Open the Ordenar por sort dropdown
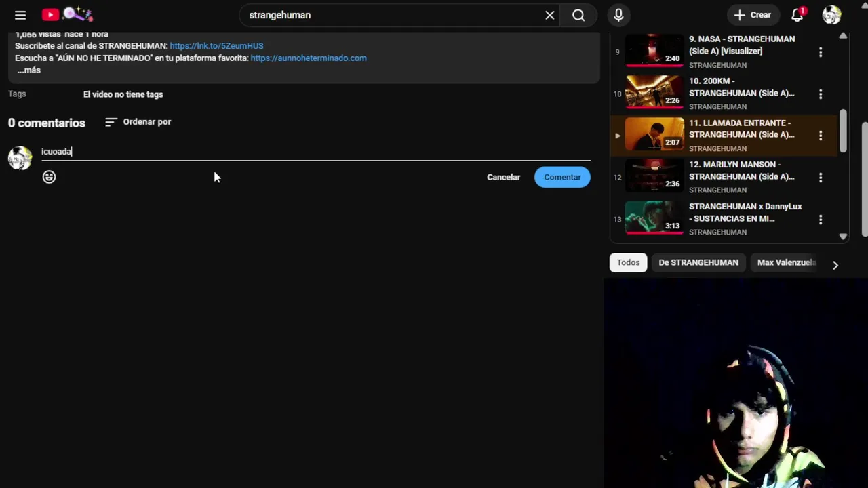Screen dimensions: 868x488 [x=138, y=122]
